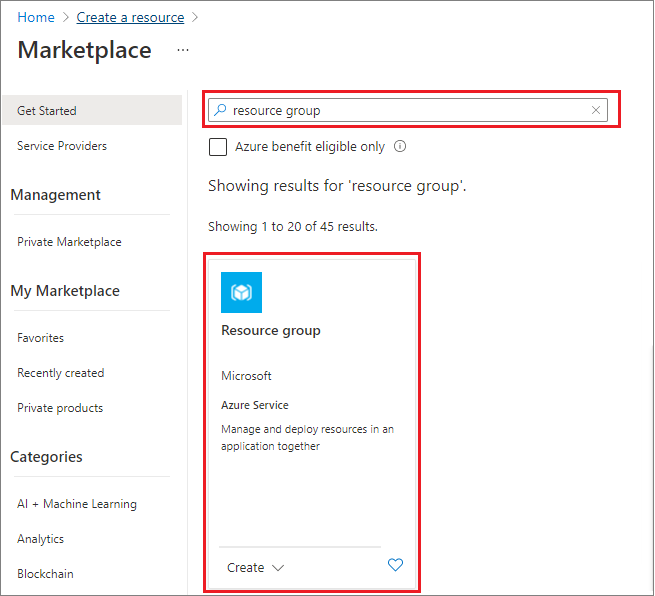Screen dimensions: 655x596
Task: Expand the Create dropdown on Resource group
Action: (x=256, y=567)
